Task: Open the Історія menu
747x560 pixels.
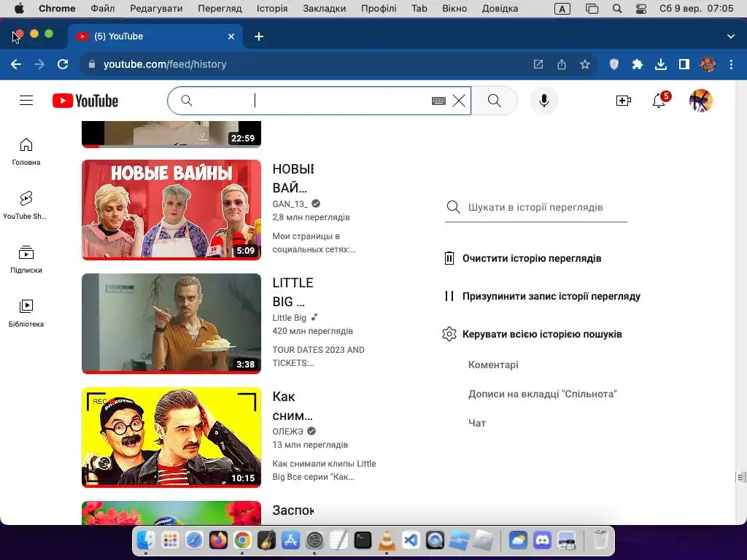Action: pyautogui.click(x=272, y=9)
